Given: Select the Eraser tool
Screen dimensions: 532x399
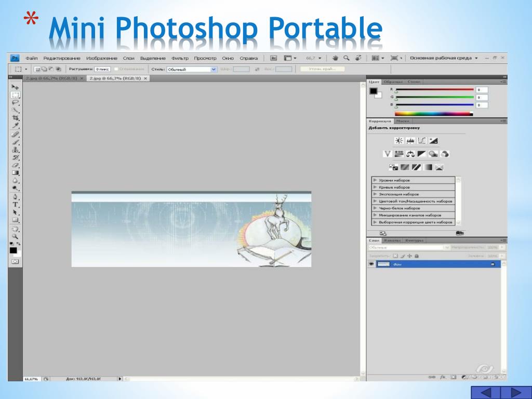Looking at the screenshot, I should tap(15, 165).
